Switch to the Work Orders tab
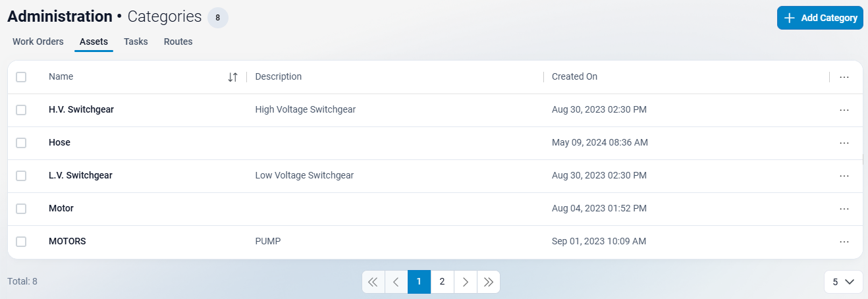 point(38,41)
